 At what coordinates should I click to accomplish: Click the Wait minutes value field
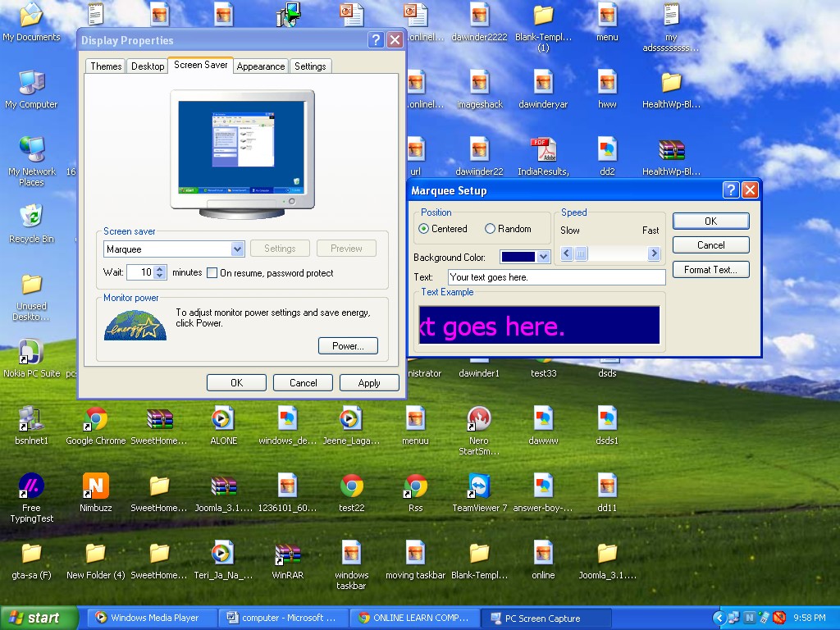point(140,272)
